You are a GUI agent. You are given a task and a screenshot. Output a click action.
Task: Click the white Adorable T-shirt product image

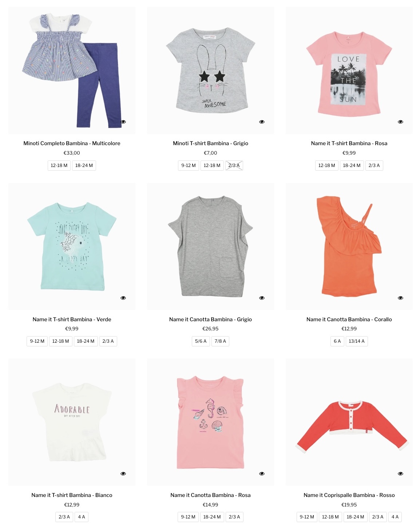[72, 422]
